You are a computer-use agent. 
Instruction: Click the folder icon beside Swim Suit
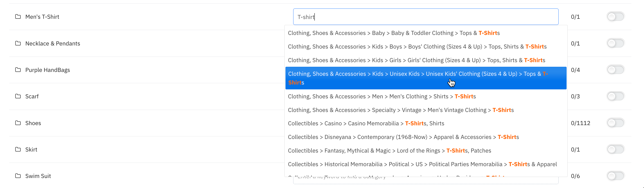tap(18, 176)
